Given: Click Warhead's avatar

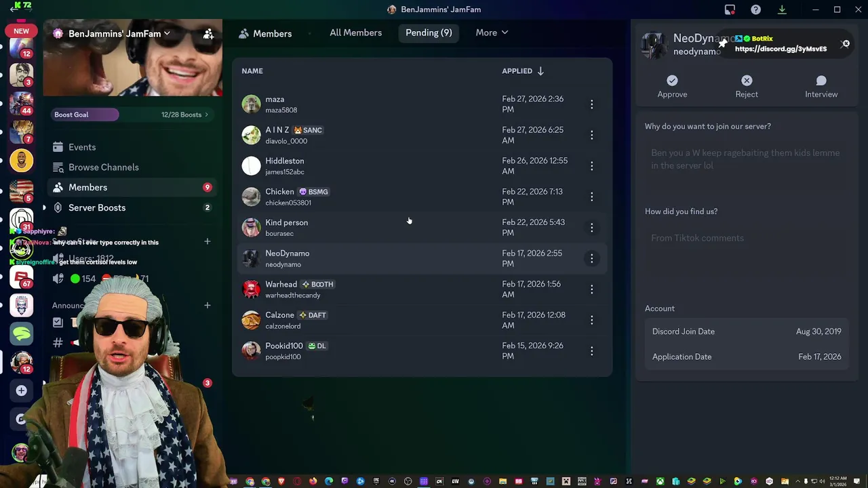Looking at the screenshot, I should [x=251, y=289].
